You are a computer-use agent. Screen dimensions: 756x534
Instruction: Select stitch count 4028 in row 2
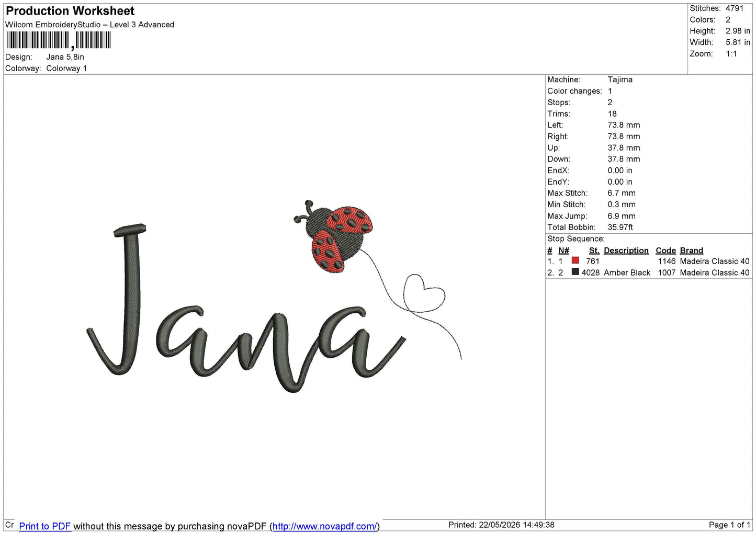[591, 272]
